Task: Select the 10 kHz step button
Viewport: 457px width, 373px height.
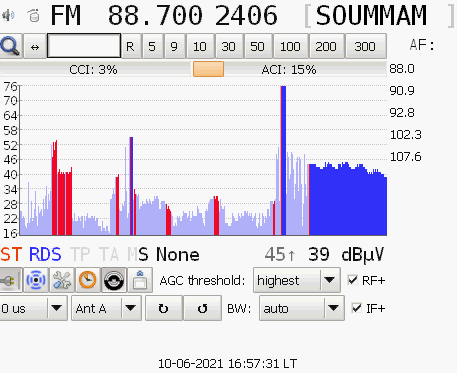Action: pos(200,46)
